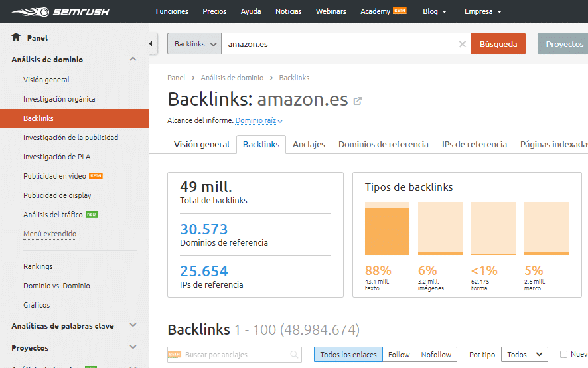
Task: Open the Backlinks search type dropdown
Action: pos(194,44)
